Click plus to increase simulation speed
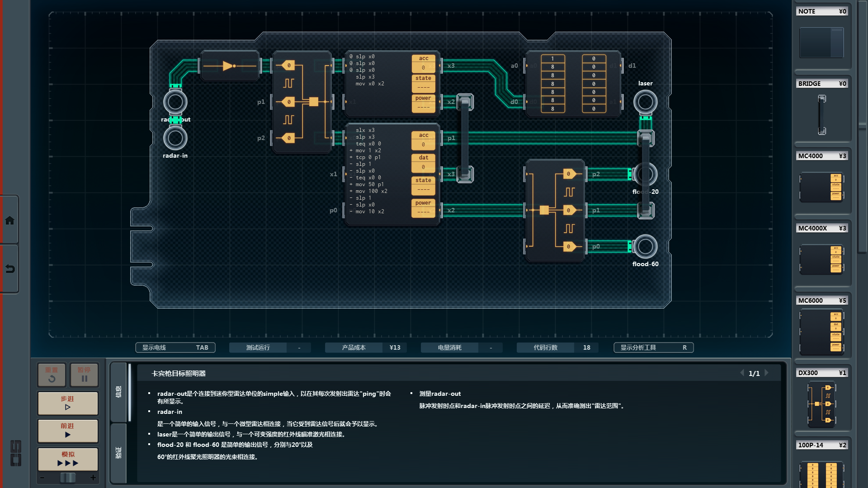This screenshot has height=488, width=868. click(x=93, y=478)
